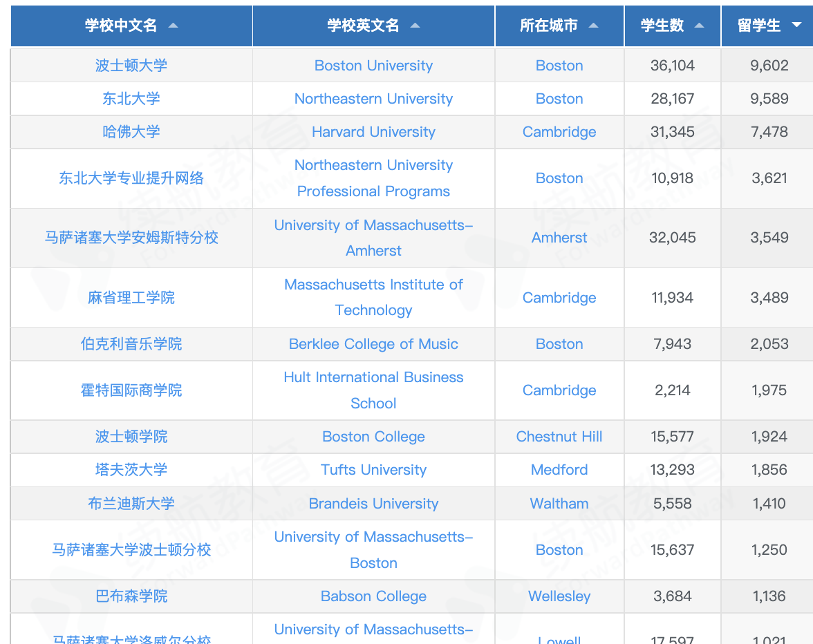Sort by the 学校中文名 column arrow

[x=173, y=26]
